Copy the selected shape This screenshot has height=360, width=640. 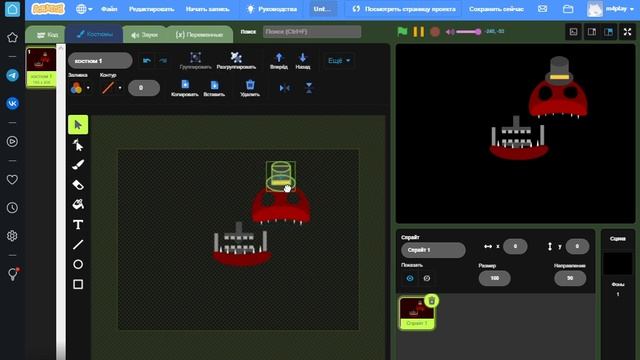click(184, 88)
